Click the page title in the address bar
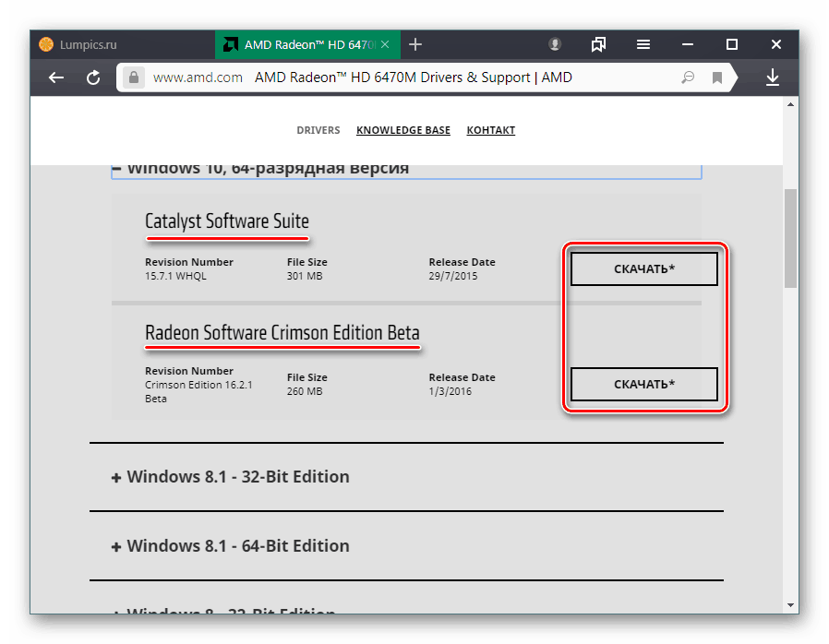The height and width of the screenshot is (644, 829). 413,78
